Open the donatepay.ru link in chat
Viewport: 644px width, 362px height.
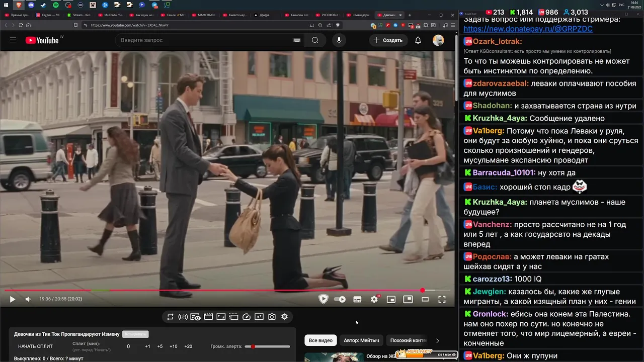pyautogui.click(x=528, y=29)
